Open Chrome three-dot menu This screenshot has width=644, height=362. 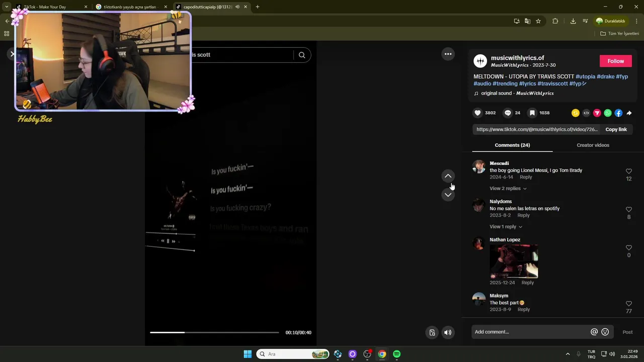pos(636,21)
